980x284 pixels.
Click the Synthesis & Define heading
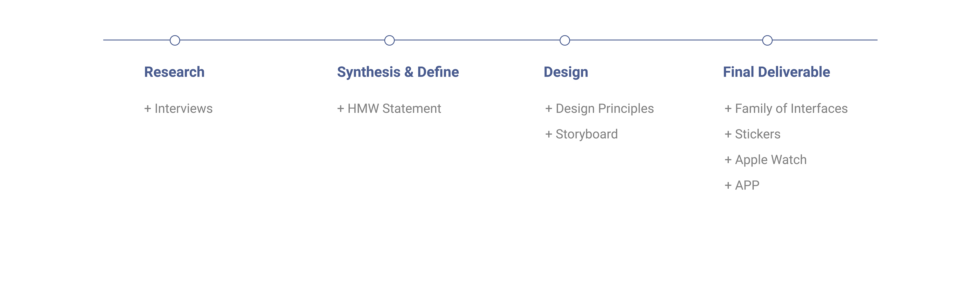(x=398, y=72)
